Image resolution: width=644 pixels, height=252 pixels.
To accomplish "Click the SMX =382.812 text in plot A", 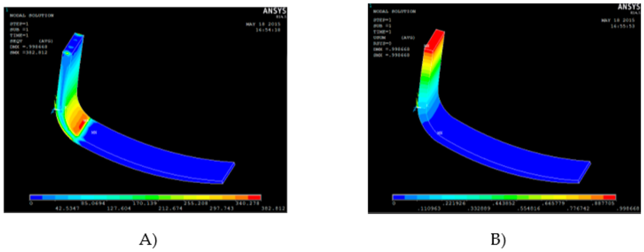I will tap(29, 52).
